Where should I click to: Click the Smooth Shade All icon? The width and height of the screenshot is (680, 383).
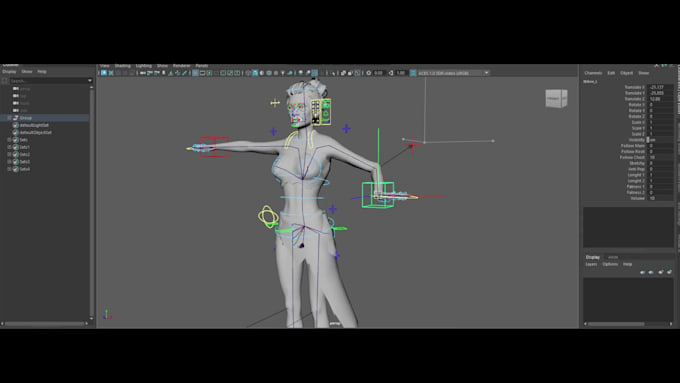(x=255, y=73)
